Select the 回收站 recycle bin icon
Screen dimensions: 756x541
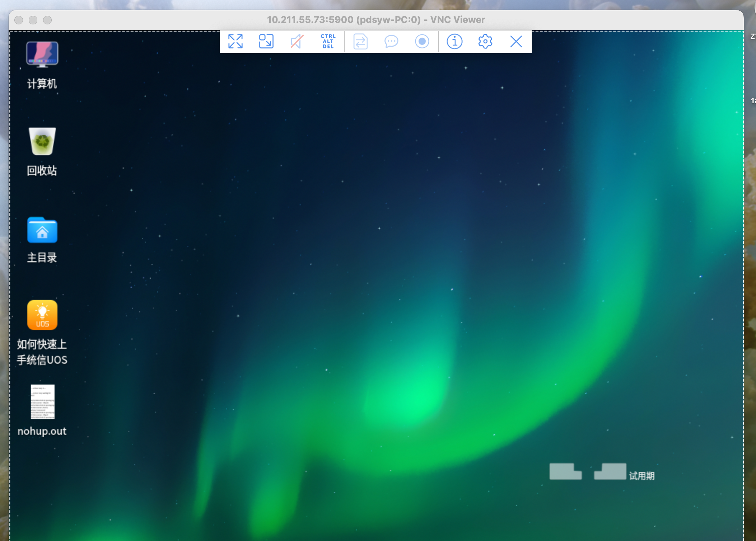click(x=42, y=141)
